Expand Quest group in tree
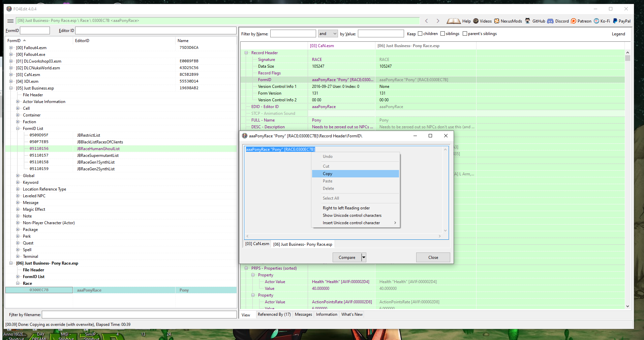The height and width of the screenshot is (340, 644). pyautogui.click(x=18, y=243)
